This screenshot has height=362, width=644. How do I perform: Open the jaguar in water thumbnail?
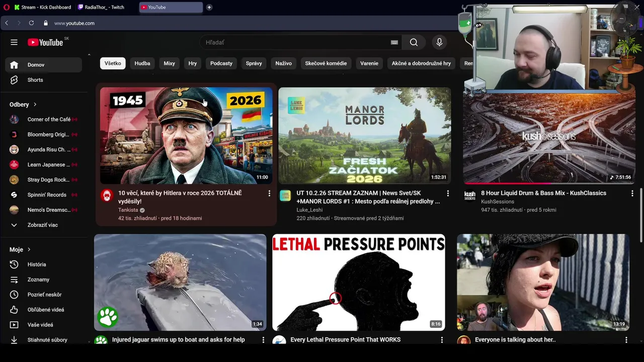click(x=180, y=283)
